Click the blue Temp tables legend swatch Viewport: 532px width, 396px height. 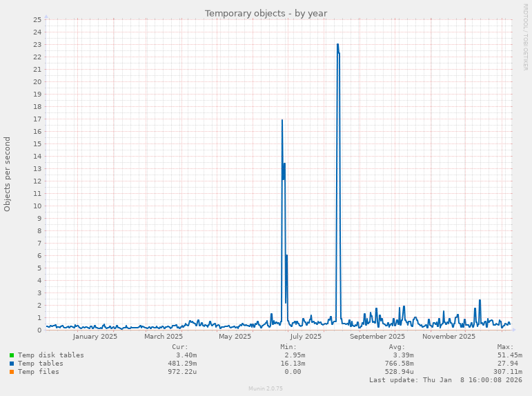[x=12, y=364]
